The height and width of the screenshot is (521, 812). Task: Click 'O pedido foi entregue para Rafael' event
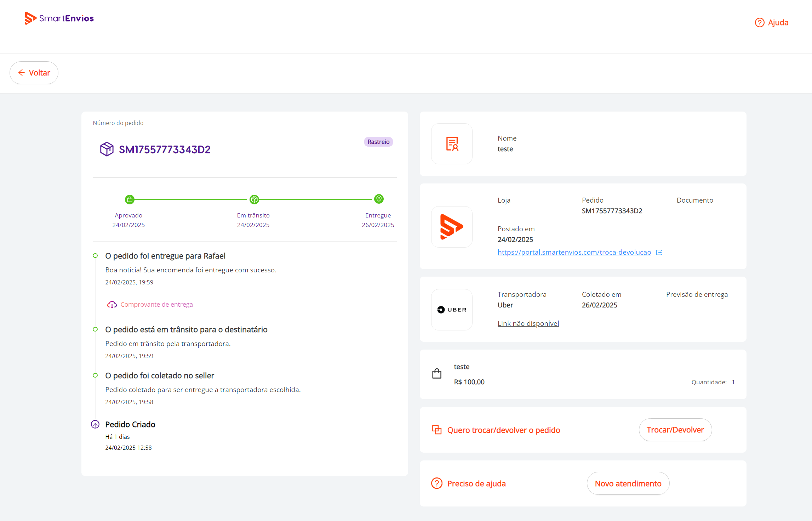(x=165, y=256)
